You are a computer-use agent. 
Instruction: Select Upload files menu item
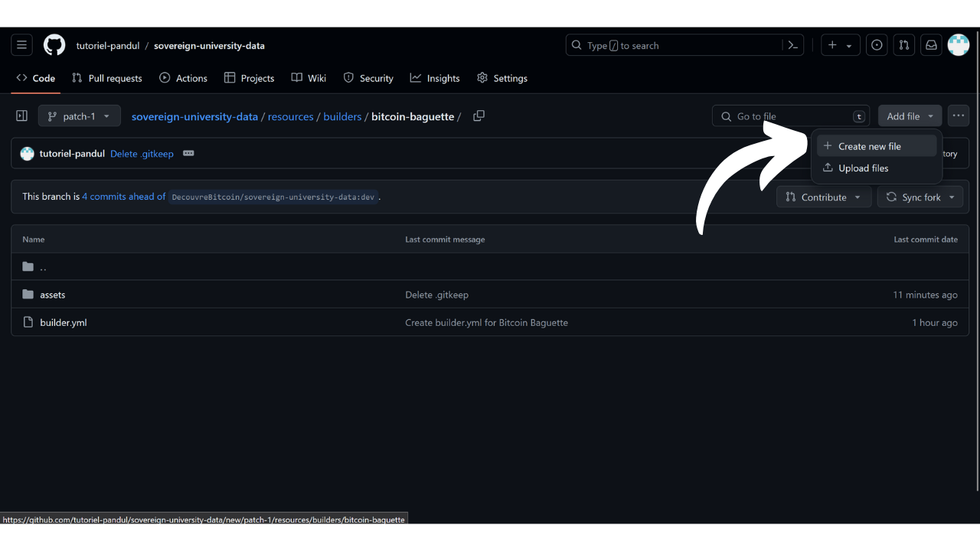click(x=863, y=168)
